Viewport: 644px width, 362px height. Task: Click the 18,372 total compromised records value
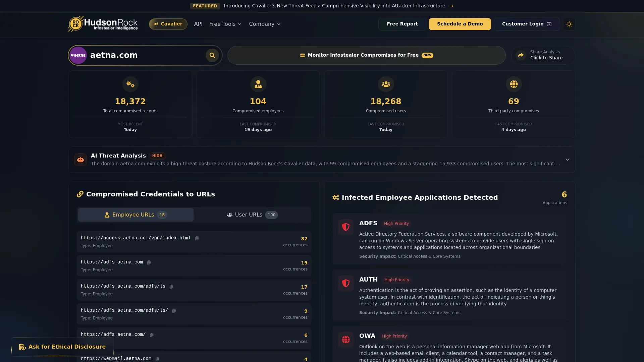(x=130, y=101)
